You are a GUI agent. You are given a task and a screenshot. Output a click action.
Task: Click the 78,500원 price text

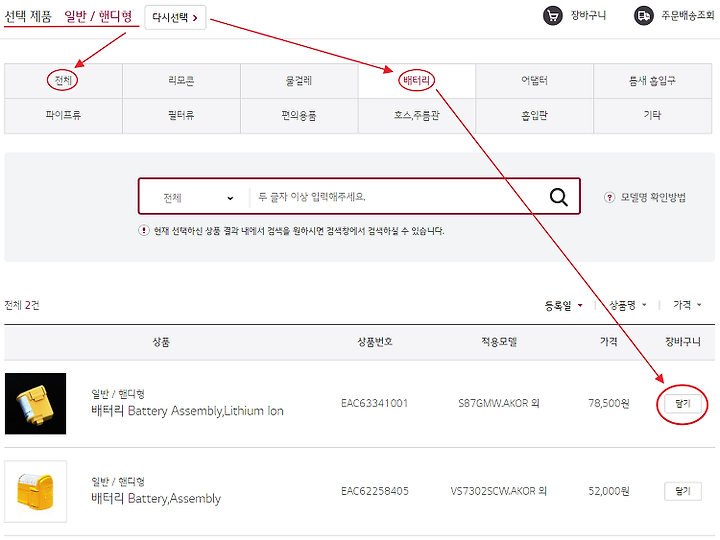click(609, 403)
